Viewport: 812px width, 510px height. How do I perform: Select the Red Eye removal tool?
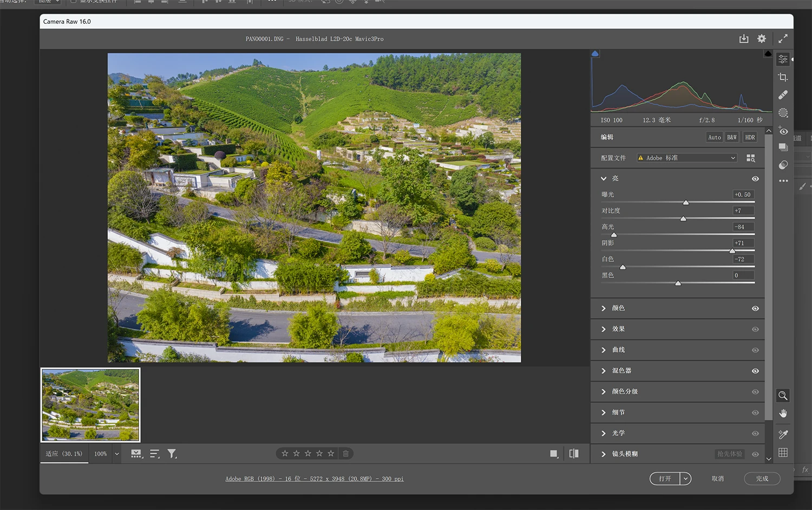783,131
